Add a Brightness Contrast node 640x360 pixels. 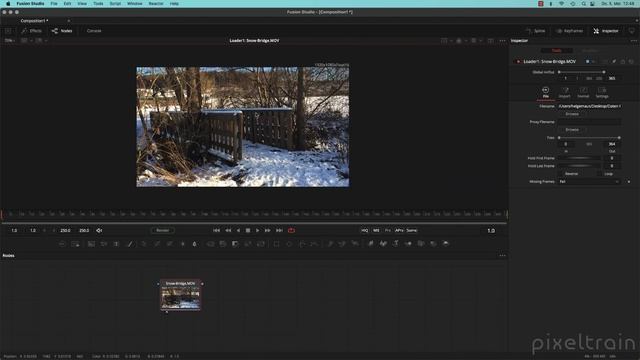[x=183, y=244]
